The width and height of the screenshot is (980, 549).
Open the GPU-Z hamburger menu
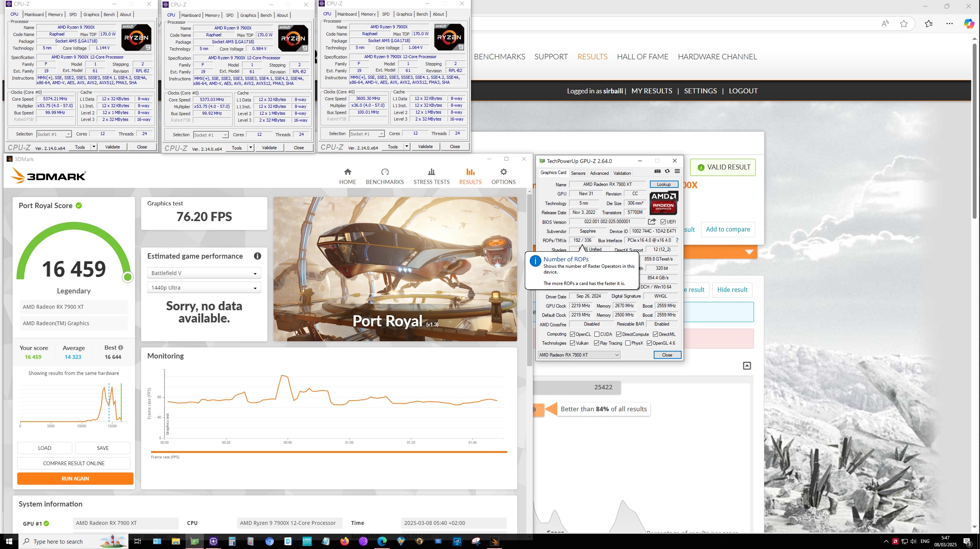coord(677,171)
